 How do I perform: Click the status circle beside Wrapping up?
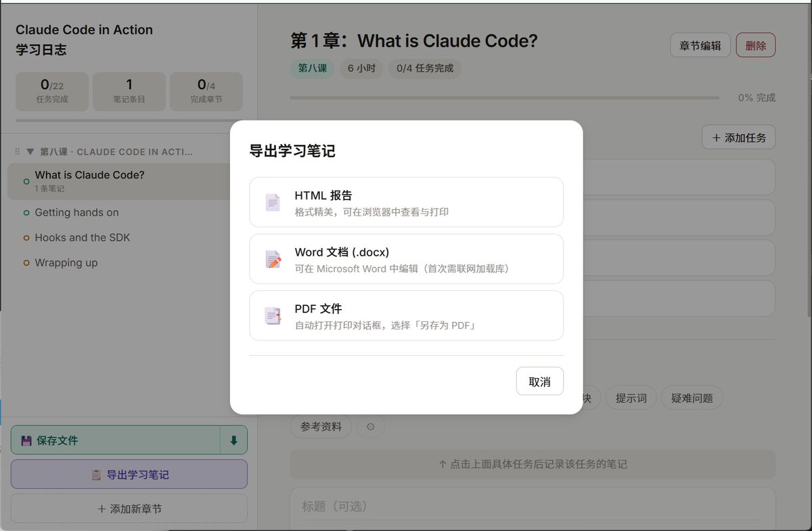click(26, 263)
